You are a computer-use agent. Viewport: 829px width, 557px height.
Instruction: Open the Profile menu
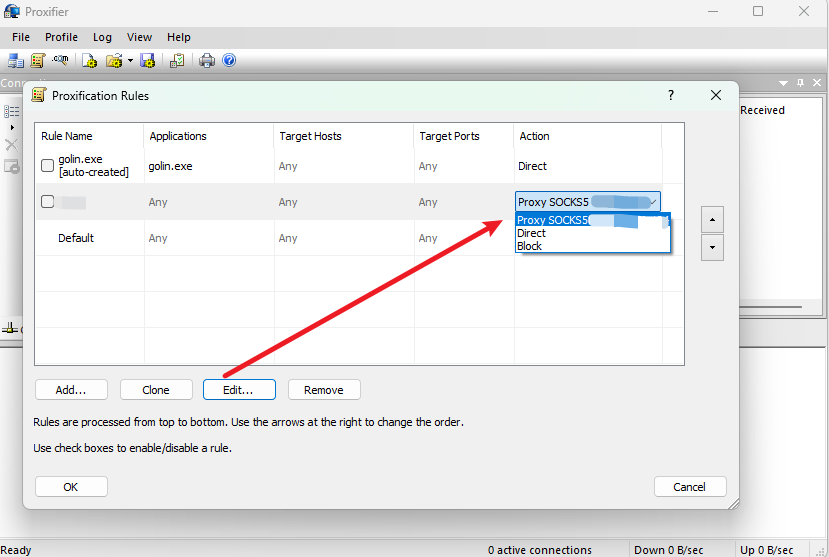(61, 38)
